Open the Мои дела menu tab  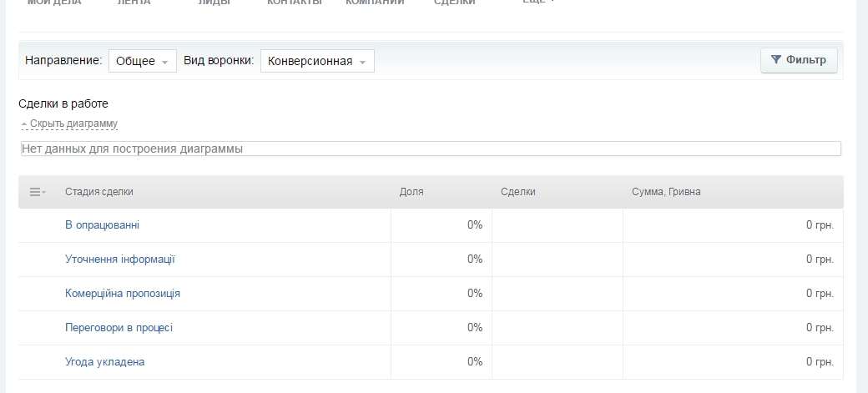(x=54, y=3)
